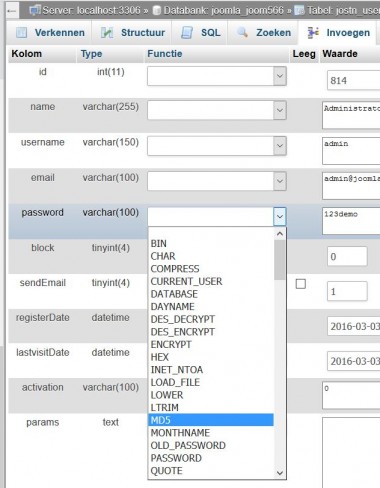Open Server: localhost:3306 breadcrumb link

tap(91, 11)
